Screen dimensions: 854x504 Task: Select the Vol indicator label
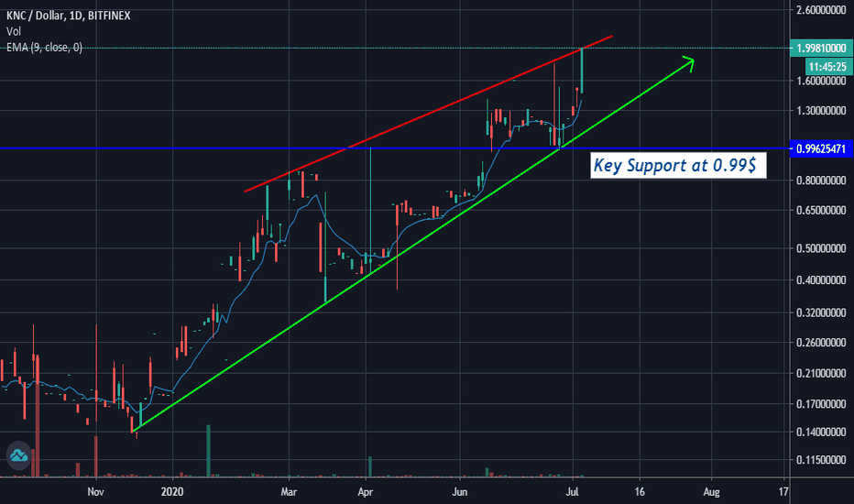tap(14, 31)
